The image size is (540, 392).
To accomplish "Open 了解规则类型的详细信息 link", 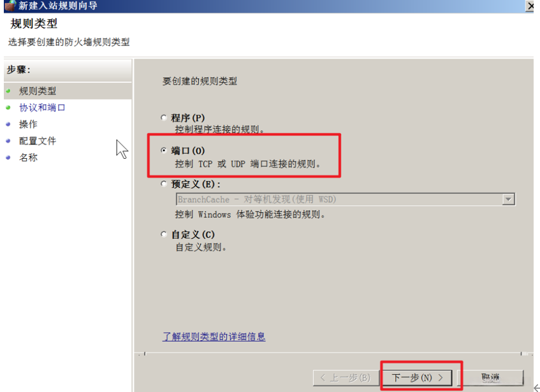I will [x=214, y=337].
